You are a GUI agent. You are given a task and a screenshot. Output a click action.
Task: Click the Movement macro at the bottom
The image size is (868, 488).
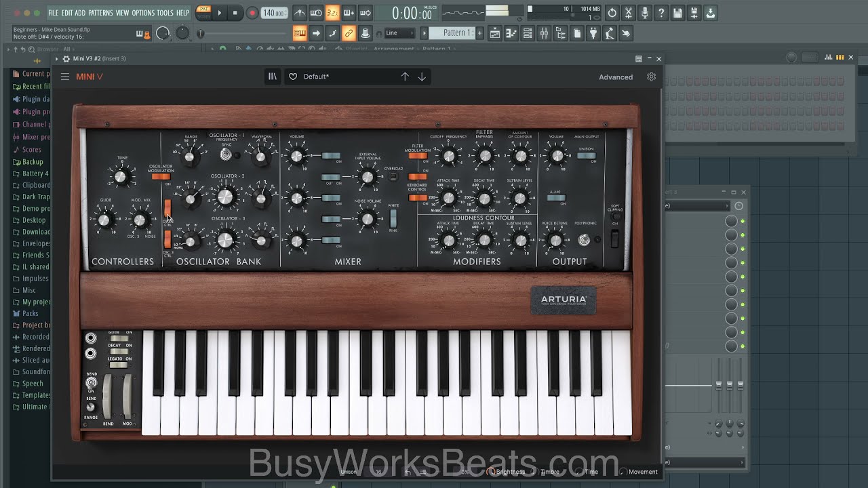pos(638,472)
